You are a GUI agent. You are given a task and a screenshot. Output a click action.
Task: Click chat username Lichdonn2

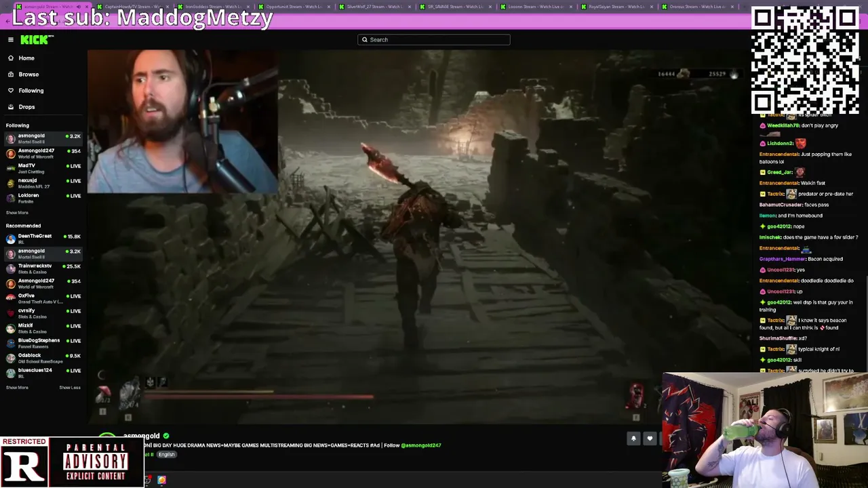point(780,144)
